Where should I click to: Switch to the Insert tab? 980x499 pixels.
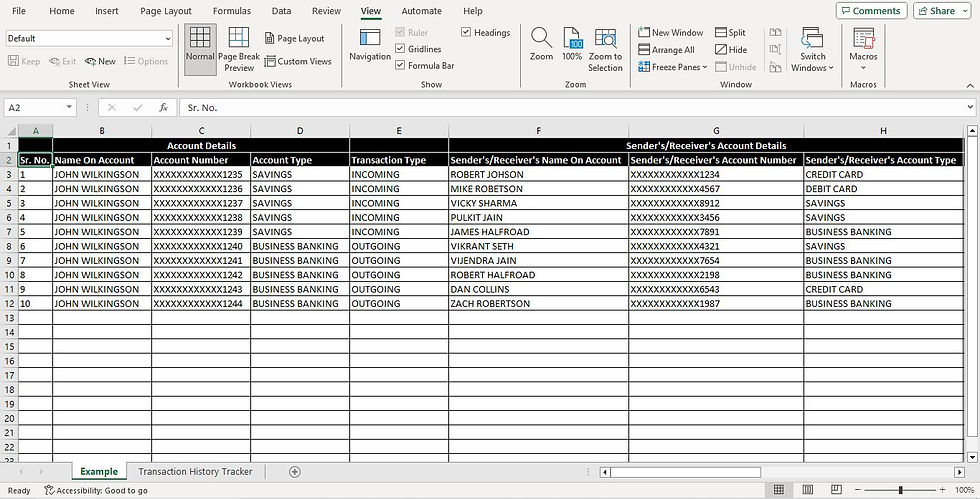(107, 11)
